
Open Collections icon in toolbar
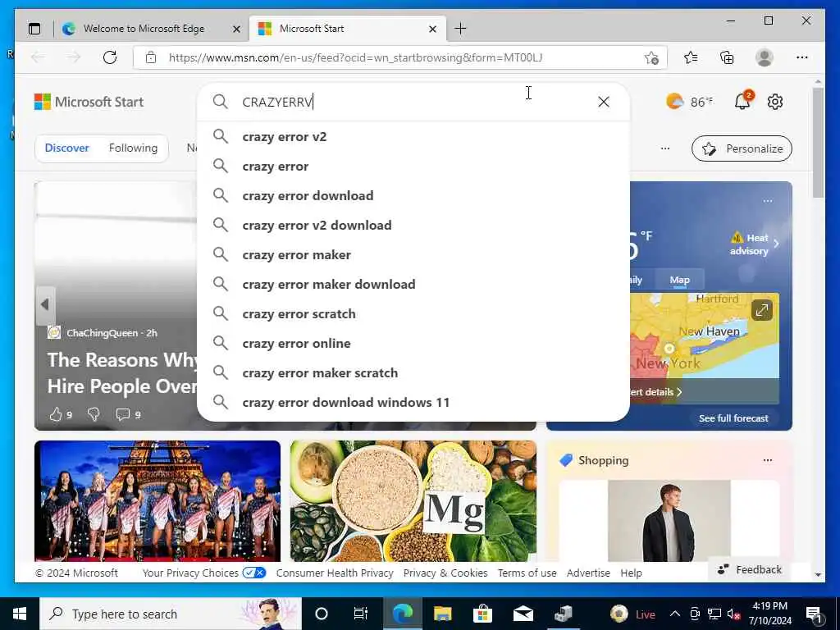click(727, 57)
